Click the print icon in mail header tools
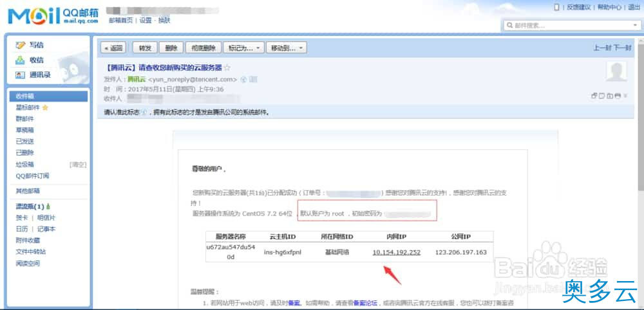 pos(618,96)
